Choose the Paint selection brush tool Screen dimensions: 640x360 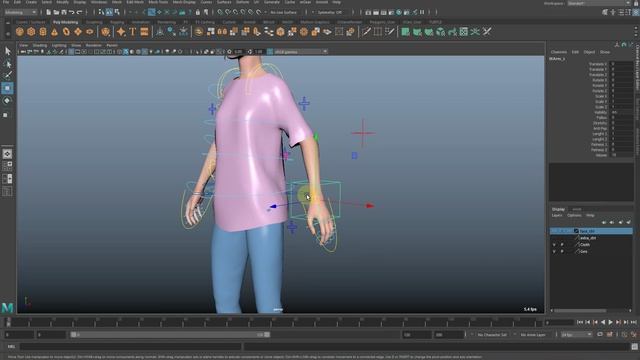tap(7, 76)
